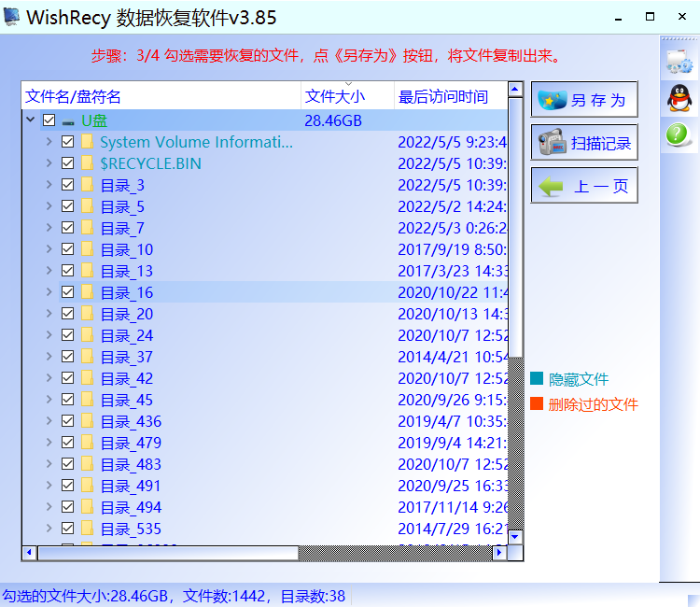Viewport: 700px width, 607px height.
Task: Click folder icon of 目录_535
Action: click(87, 529)
